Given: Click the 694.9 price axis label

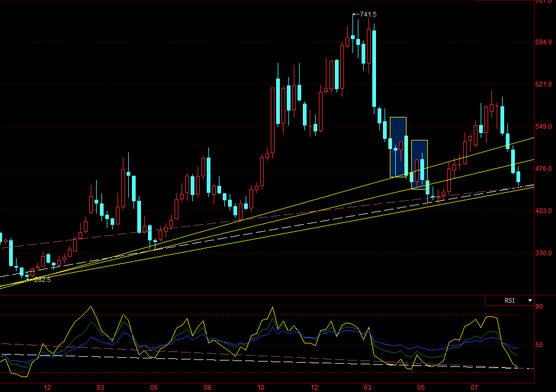Looking at the screenshot, I should [543, 42].
